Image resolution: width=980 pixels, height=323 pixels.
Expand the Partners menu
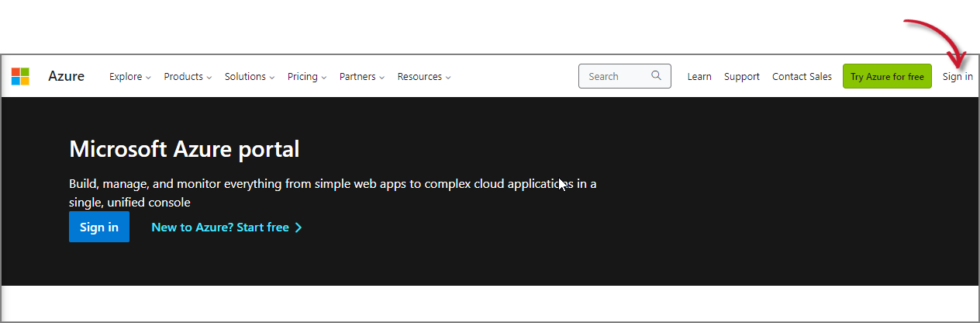click(362, 76)
